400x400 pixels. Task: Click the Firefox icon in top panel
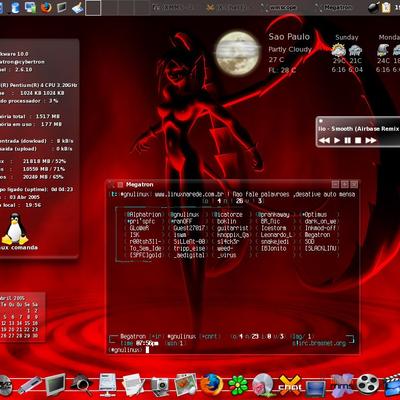tap(46, 7)
